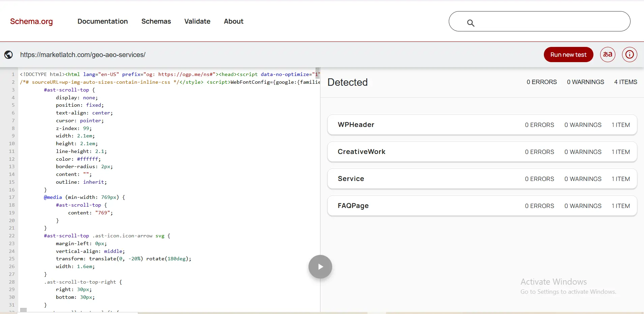
Task: Open the Schemas menu item
Action: (x=156, y=21)
